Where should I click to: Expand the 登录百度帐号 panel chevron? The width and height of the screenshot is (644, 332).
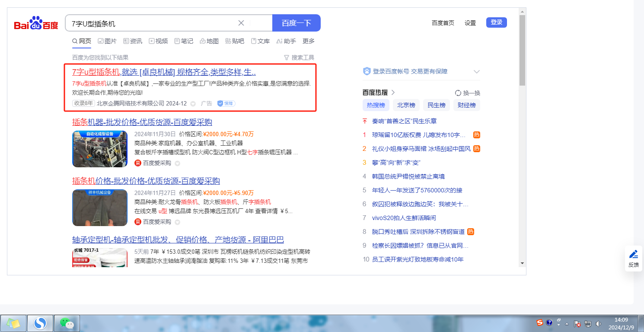(x=477, y=72)
